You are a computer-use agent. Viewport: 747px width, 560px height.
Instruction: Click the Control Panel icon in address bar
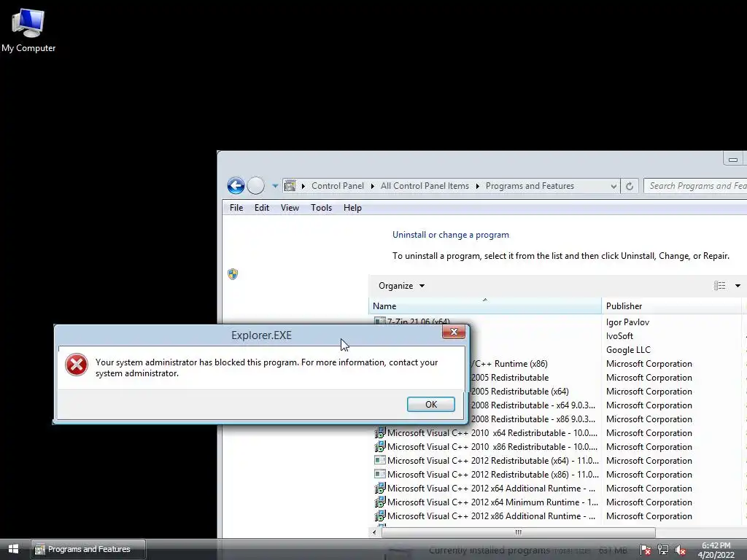[290, 186]
